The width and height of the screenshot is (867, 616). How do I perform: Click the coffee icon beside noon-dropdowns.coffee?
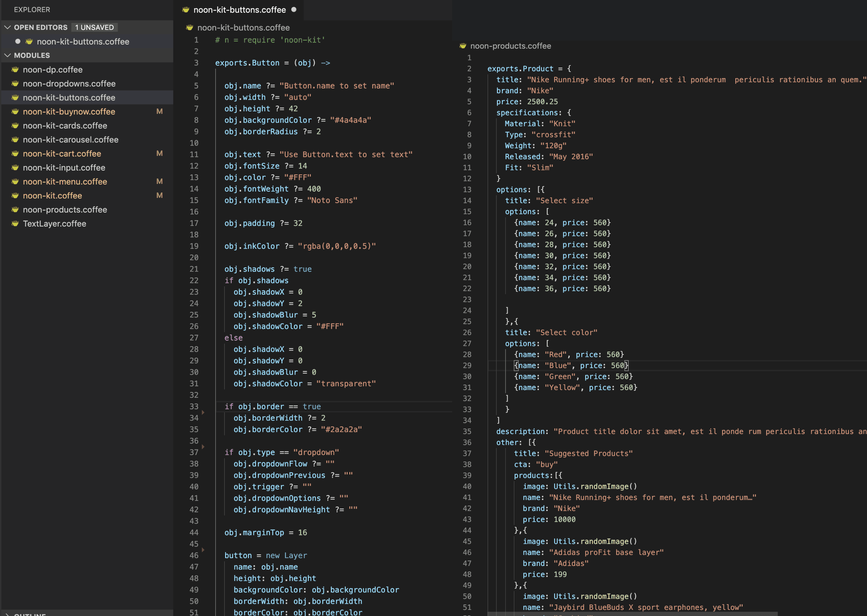coord(15,83)
